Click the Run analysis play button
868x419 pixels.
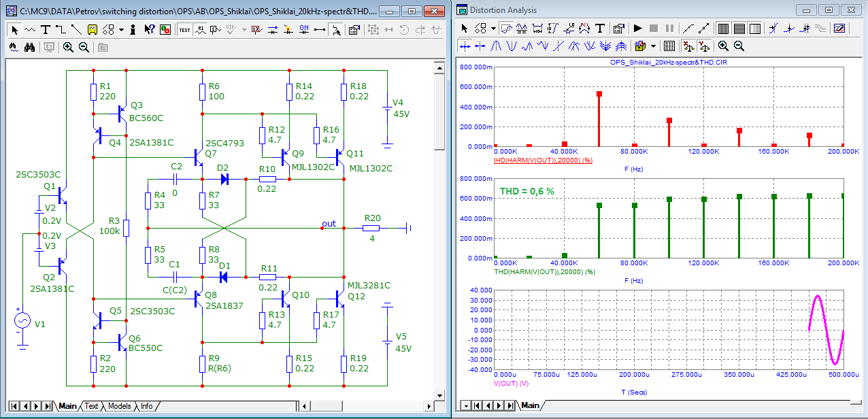point(637,29)
